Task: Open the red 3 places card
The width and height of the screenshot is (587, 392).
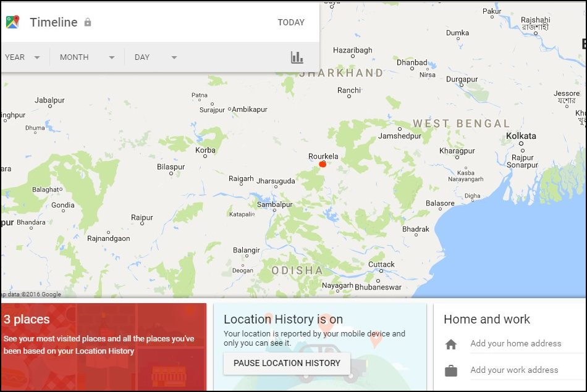Action: [104, 347]
